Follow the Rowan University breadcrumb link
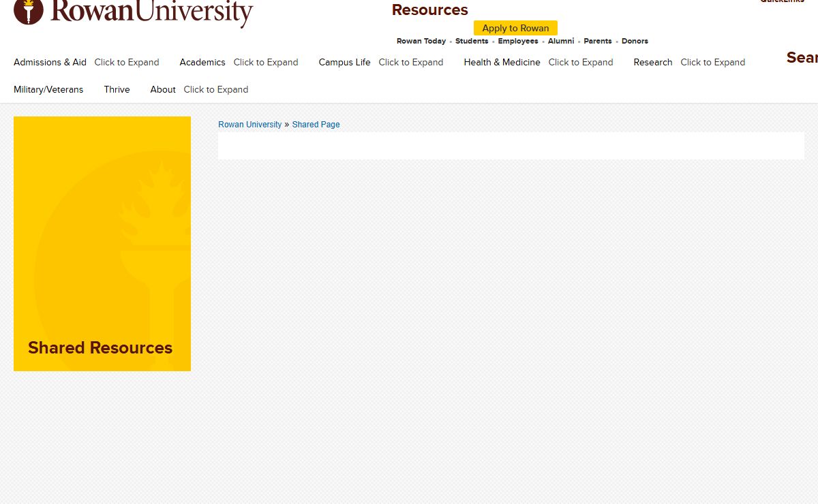This screenshot has height=504, width=818. tap(249, 125)
